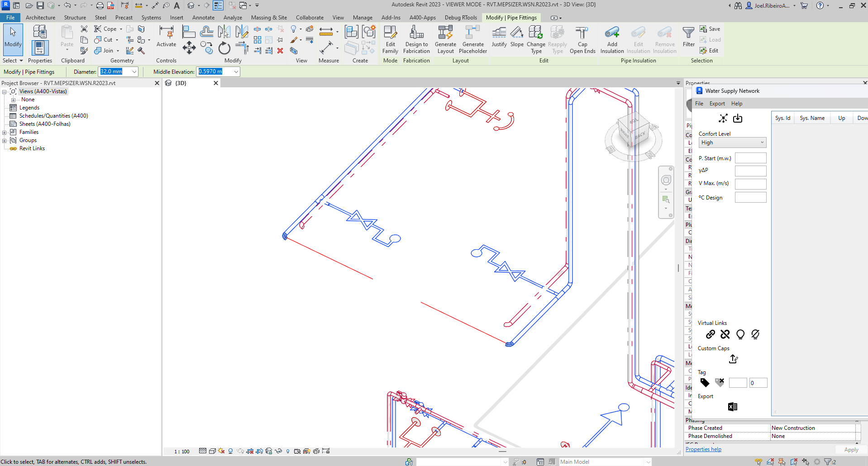Expand the Families tree node
This screenshot has height=466, width=868.
pyautogui.click(x=5, y=132)
